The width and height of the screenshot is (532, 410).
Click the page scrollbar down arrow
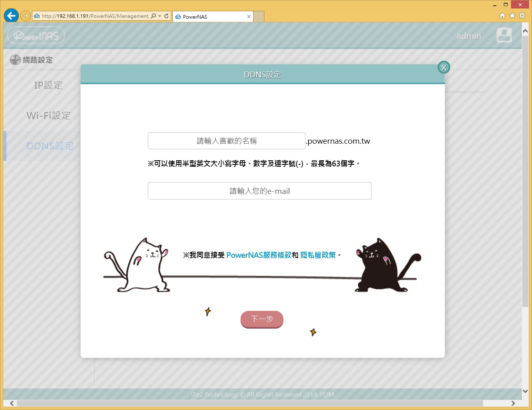tap(525, 391)
